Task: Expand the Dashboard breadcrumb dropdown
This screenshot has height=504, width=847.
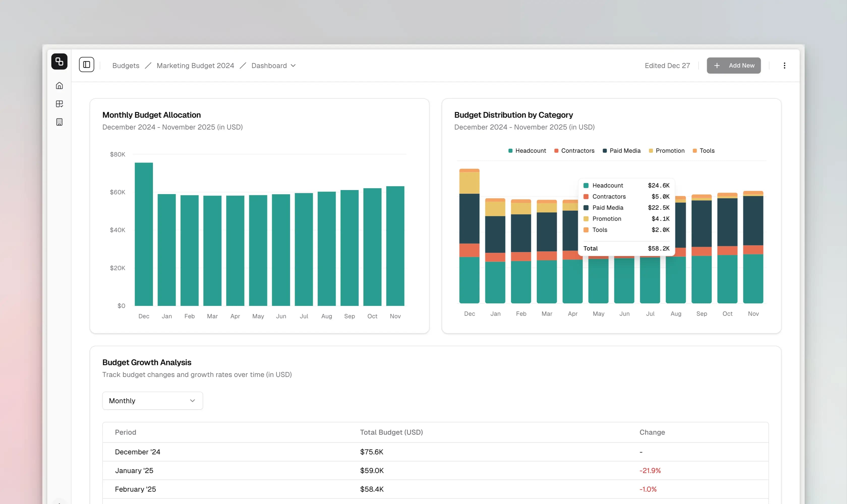Action: [x=294, y=66]
